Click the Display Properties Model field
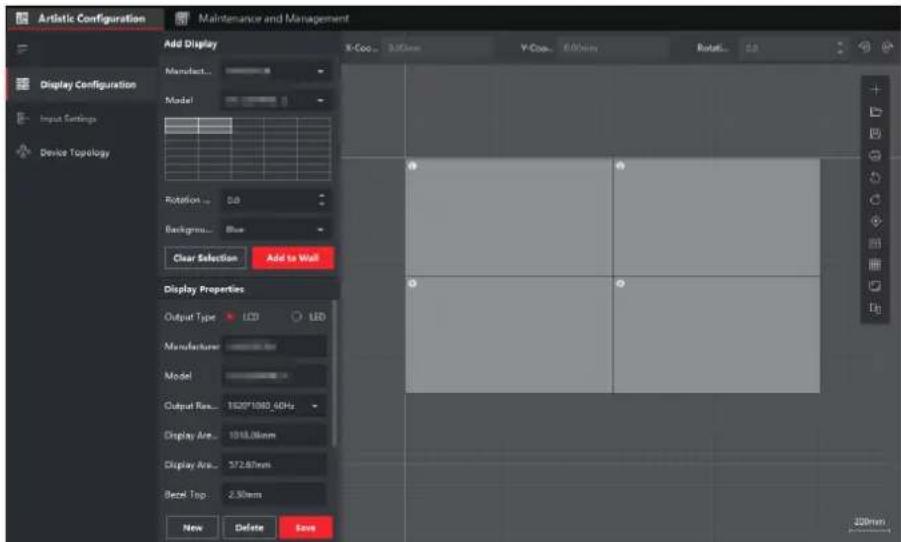This screenshot has height=542, width=901. [275, 376]
